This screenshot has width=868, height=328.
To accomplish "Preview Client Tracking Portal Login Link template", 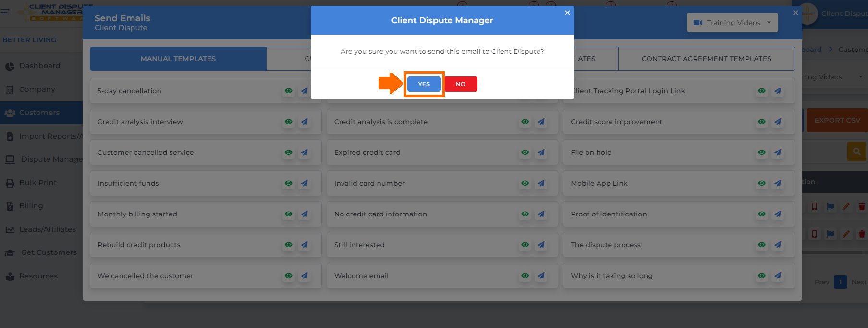I will point(762,91).
